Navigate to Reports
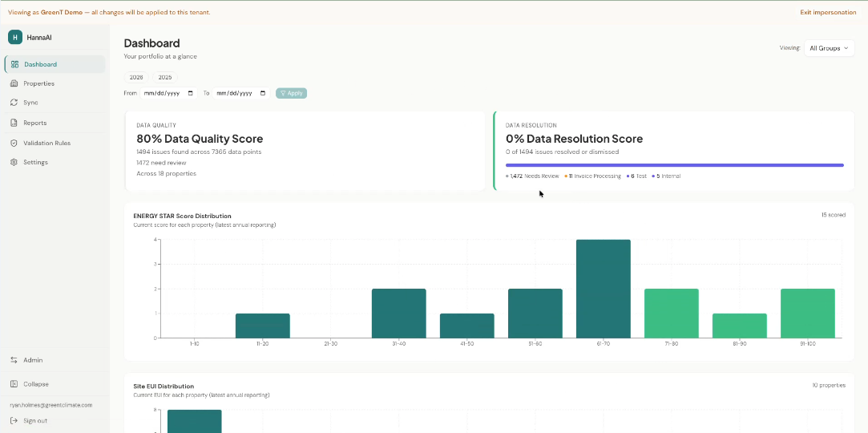Screen dimensions: 868x433 coord(55,123)
